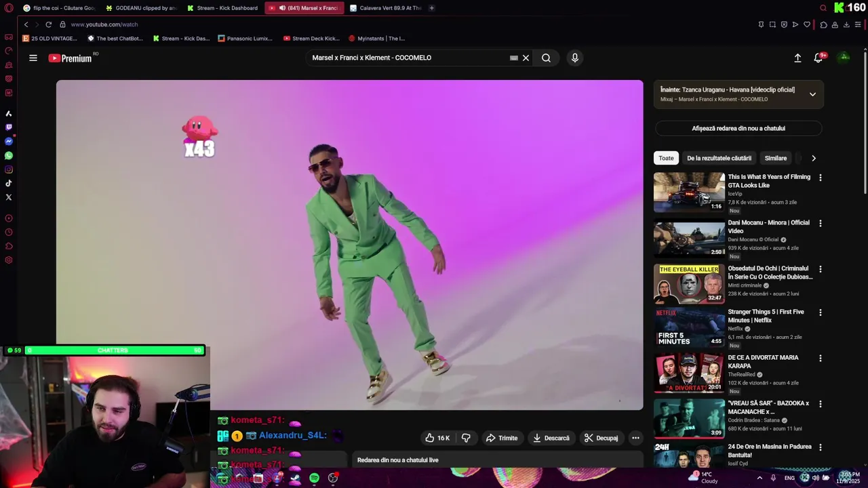
Task: Open Panasonic Lumix bookmark
Action: coord(245,39)
